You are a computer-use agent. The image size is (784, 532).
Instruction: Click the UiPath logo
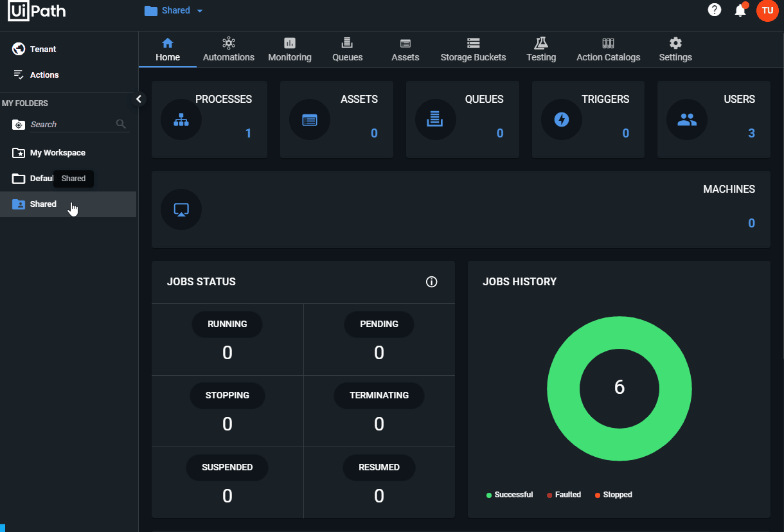37,11
